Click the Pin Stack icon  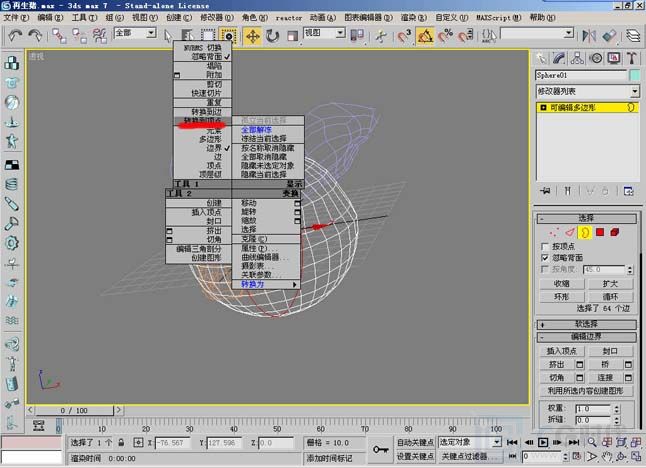545,191
